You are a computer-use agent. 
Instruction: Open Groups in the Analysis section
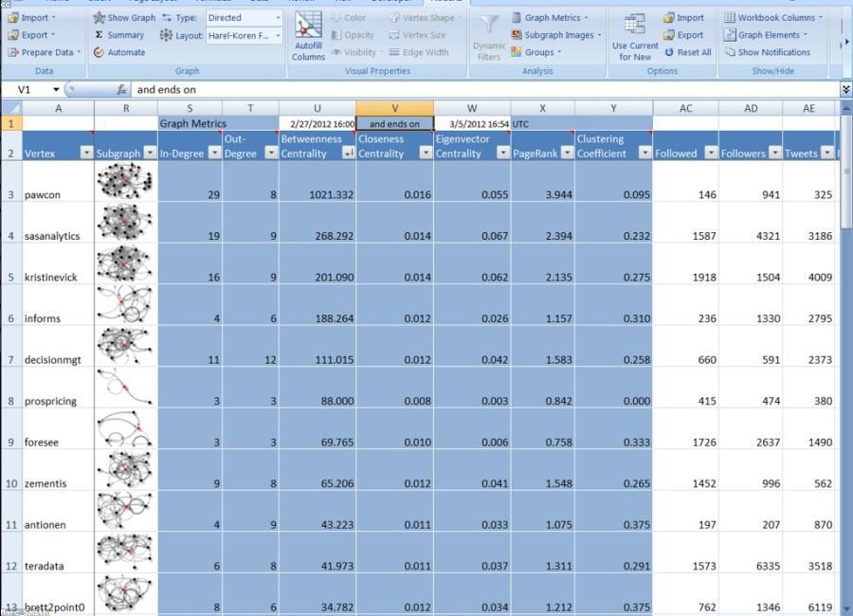pos(535,52)
